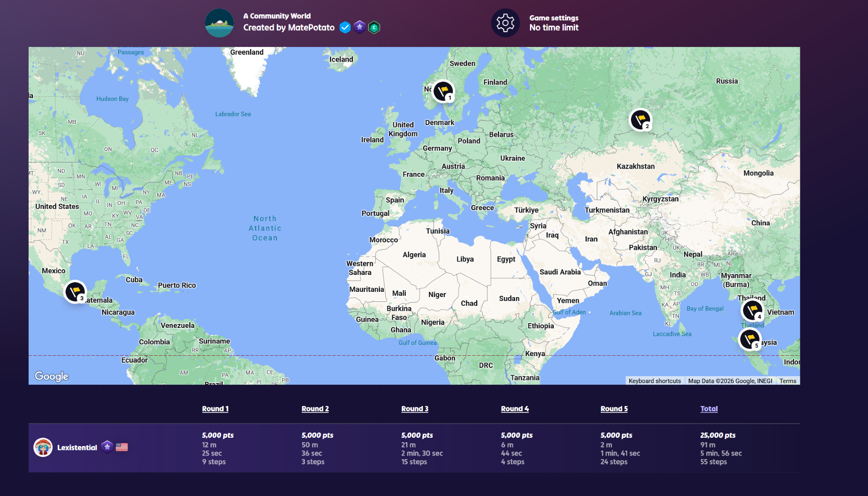The height and width of the screenshot is (496, 868).
Task: Open Keyboard shortcuts on the map
Action: [654, 381]
